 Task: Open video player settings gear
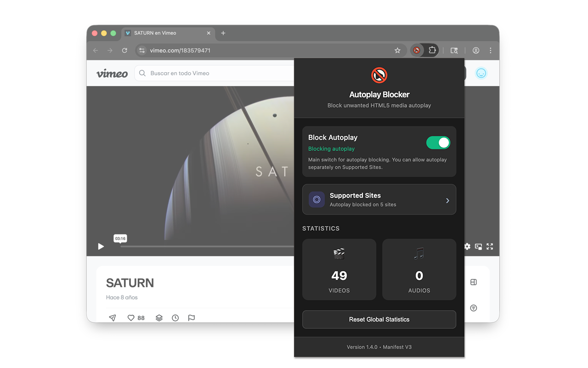467,247
